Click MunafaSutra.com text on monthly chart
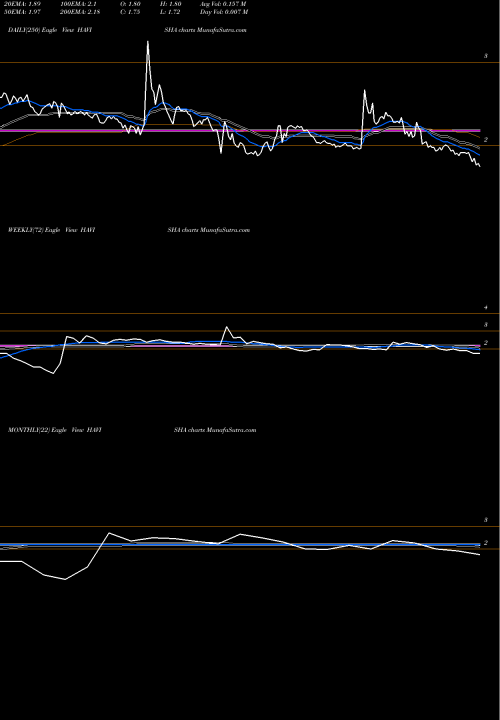Viewport: 500px width, 720px height. click(x=232, y=430)
